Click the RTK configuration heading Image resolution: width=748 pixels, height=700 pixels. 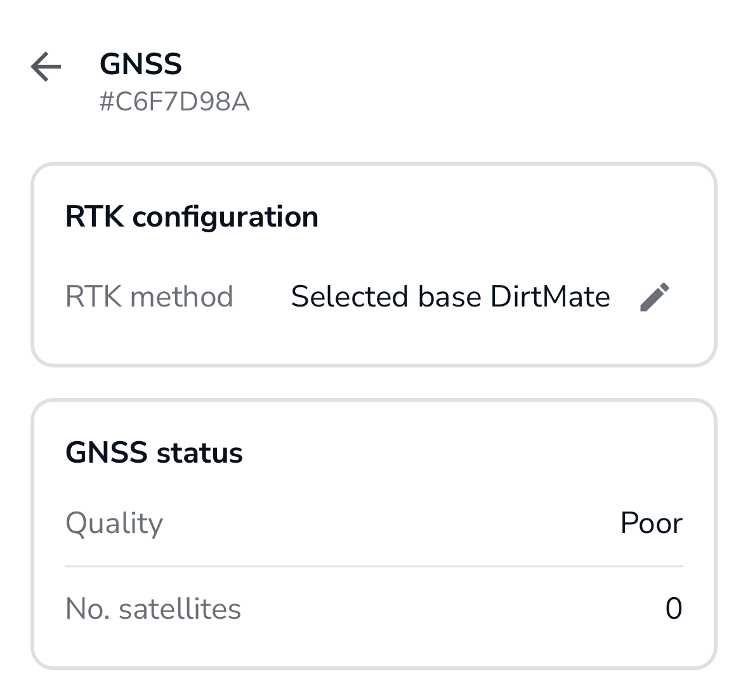pyautogui.click(x=192, y=217)
